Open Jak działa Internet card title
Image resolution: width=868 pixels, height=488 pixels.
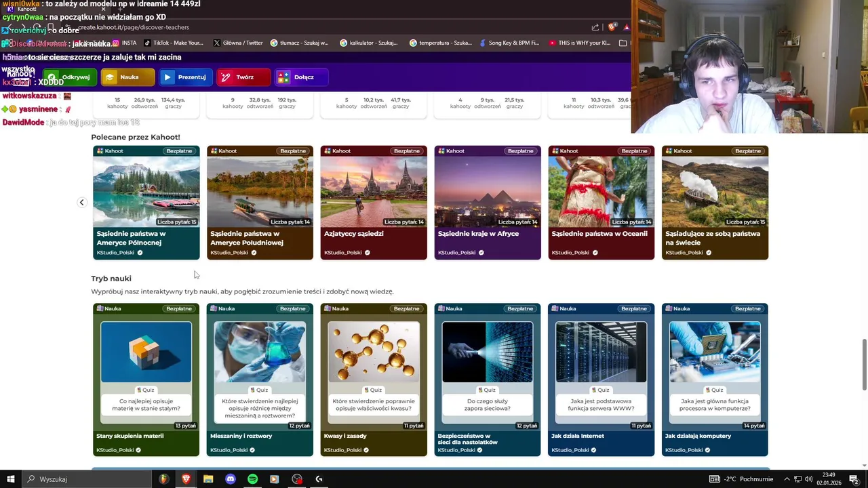coord(578,436)
